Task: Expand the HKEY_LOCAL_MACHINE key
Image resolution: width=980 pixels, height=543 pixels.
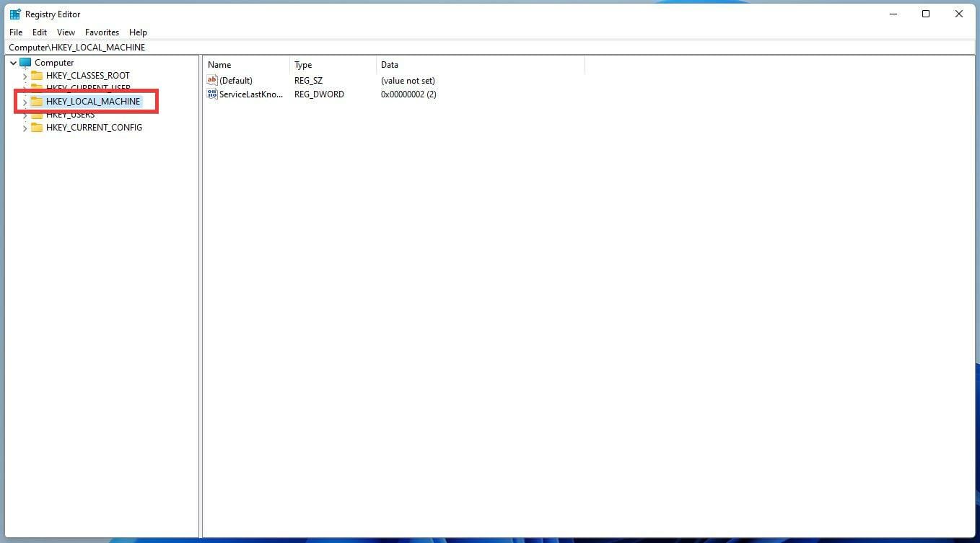Action: pos(25,102)
